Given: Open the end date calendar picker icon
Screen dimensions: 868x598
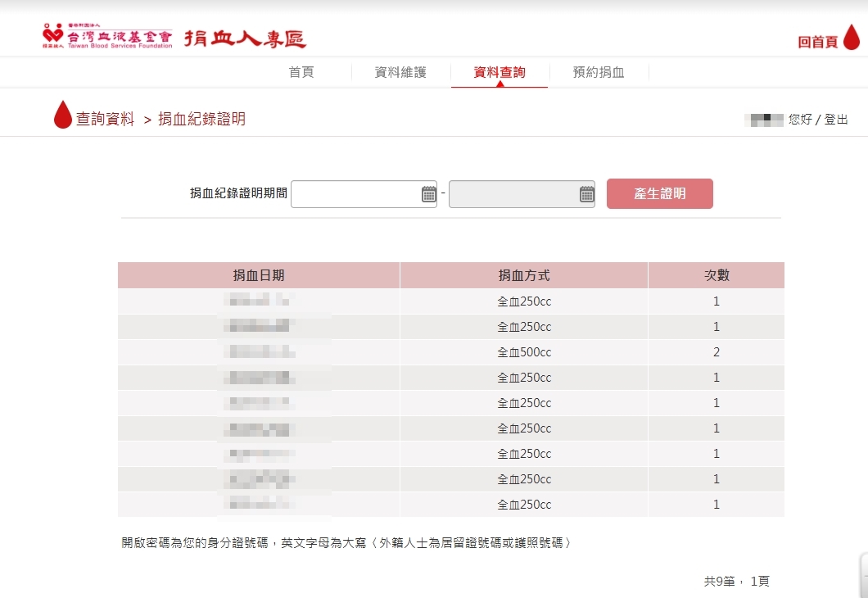Looking at the screenshot, I should (587, 194).
